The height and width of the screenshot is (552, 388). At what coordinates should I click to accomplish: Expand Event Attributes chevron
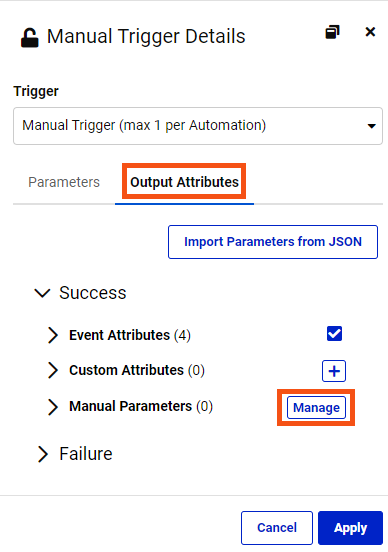coord(53,335)
